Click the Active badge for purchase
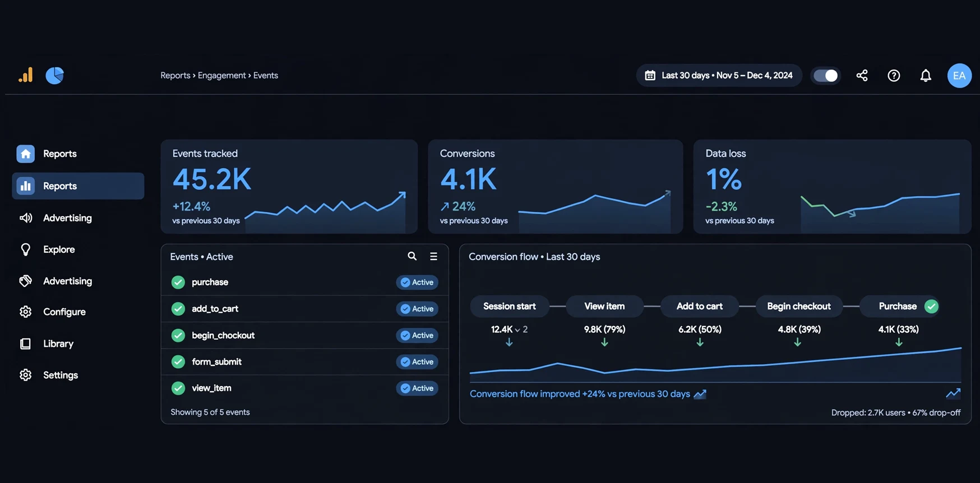 point(417,282)
